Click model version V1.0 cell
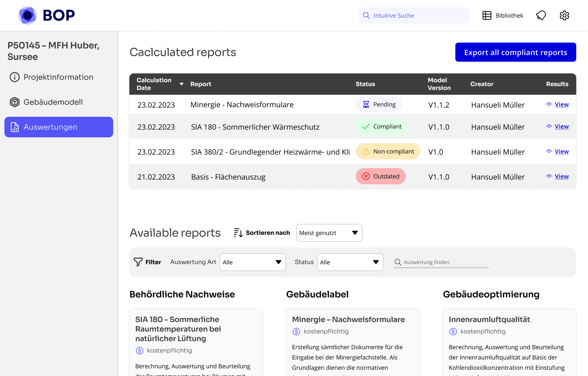The width and height of the screenshot is (588, 376). tap(436, 152)
